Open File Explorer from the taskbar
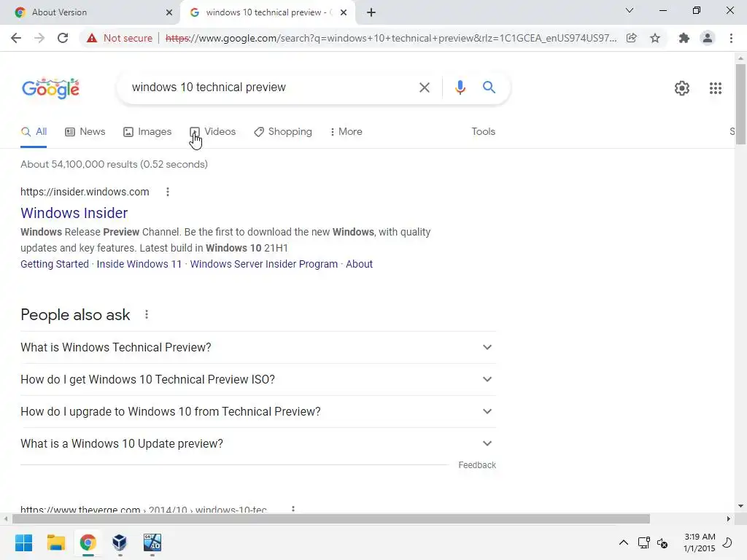 point(55,542)
